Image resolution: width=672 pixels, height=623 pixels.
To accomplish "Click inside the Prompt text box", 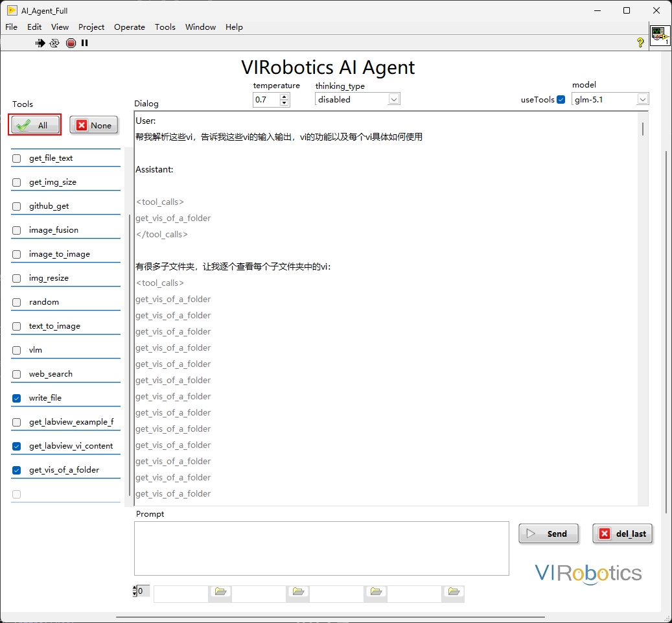I will [x=321, y=548].
